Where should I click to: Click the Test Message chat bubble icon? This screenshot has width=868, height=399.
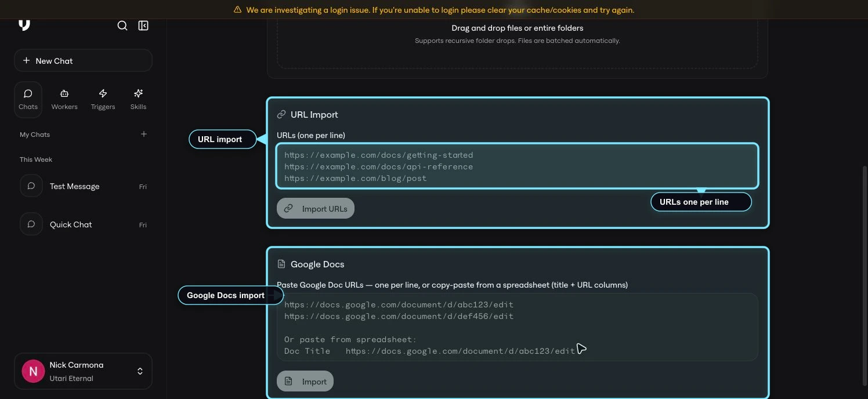(x=31, y=186)
